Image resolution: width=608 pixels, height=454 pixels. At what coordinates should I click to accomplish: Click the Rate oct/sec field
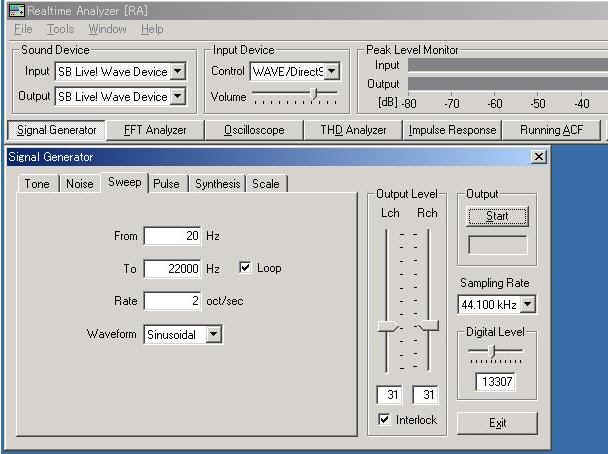coord(172,301)
